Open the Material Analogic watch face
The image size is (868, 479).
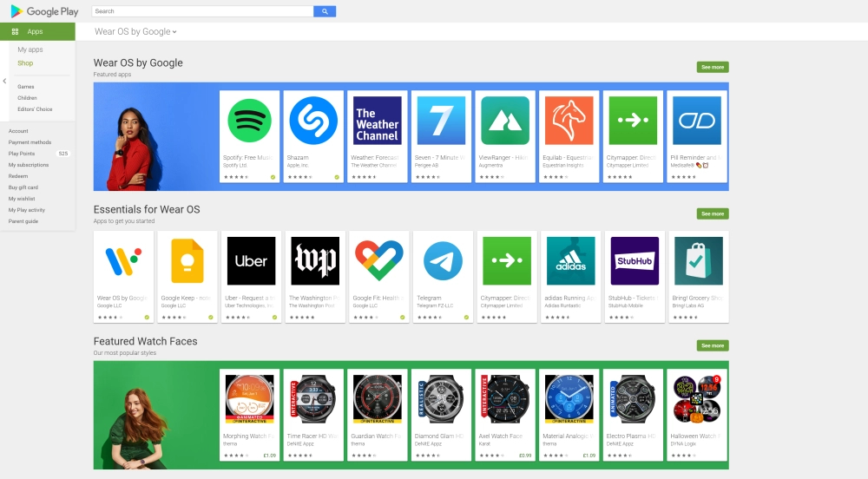click(569, 399)
